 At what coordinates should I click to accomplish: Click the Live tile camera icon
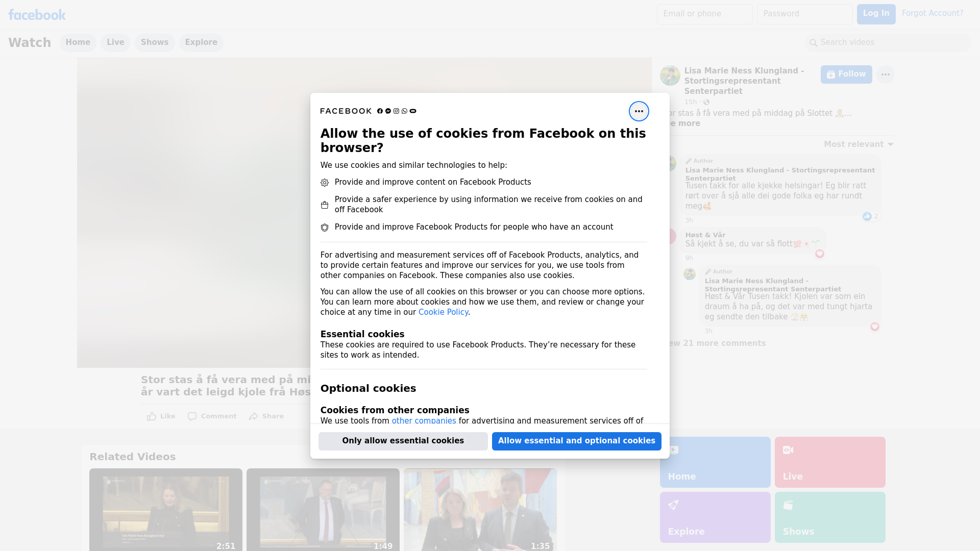tap(788, 450)
